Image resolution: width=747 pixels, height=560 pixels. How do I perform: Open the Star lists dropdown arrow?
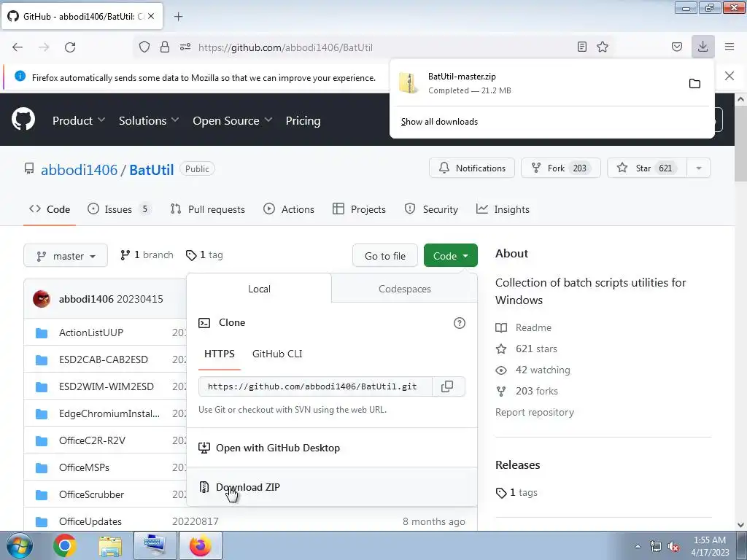(699, 168)
